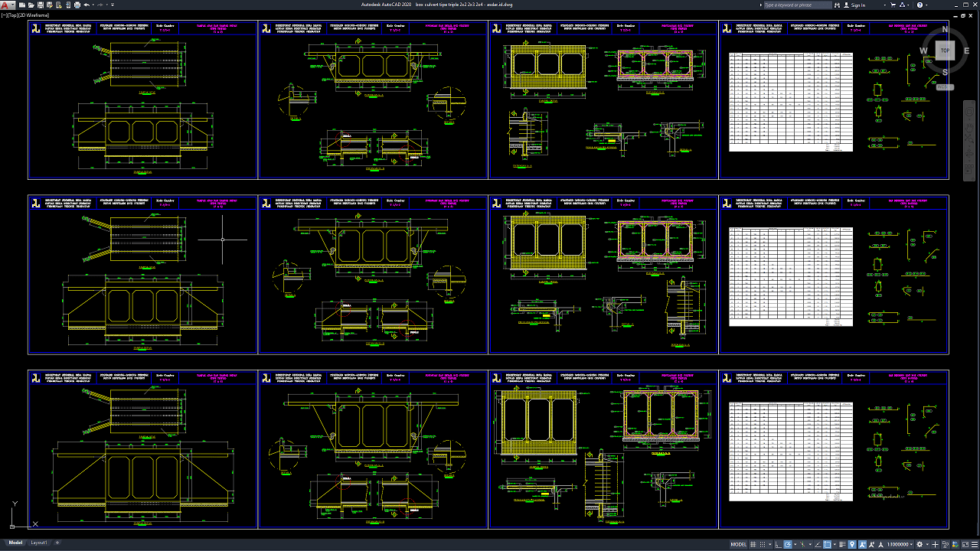
Task: Expand the application menu dropdown arrow
Action: [x=12, y=5]
